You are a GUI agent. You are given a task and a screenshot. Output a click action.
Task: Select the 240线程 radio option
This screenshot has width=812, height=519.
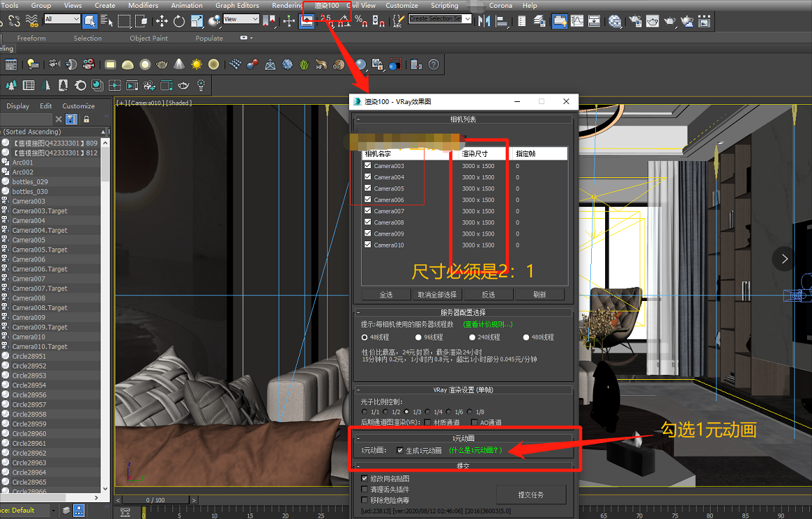click(484, 338)
